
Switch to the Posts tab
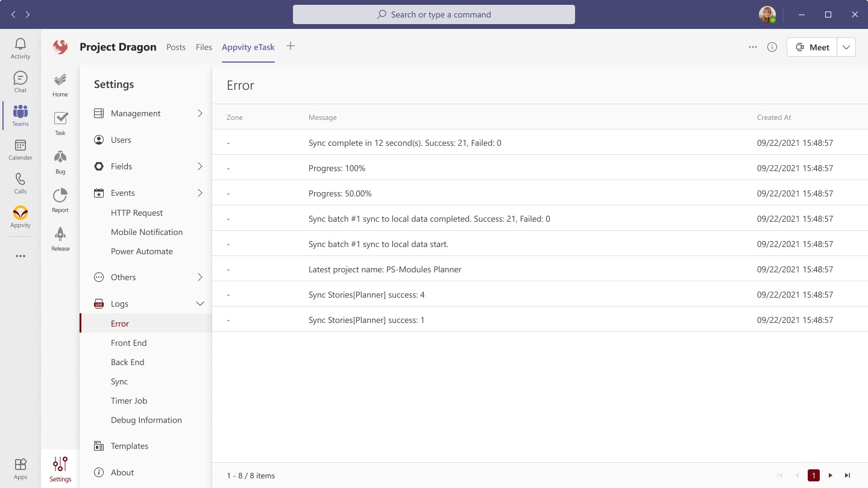click(176, 47)
